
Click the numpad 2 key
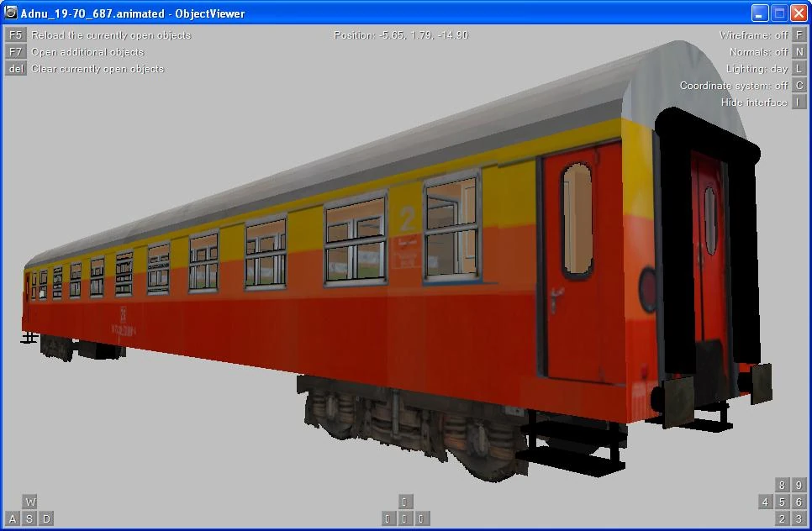pyautogui.click(x=782, y=518)
